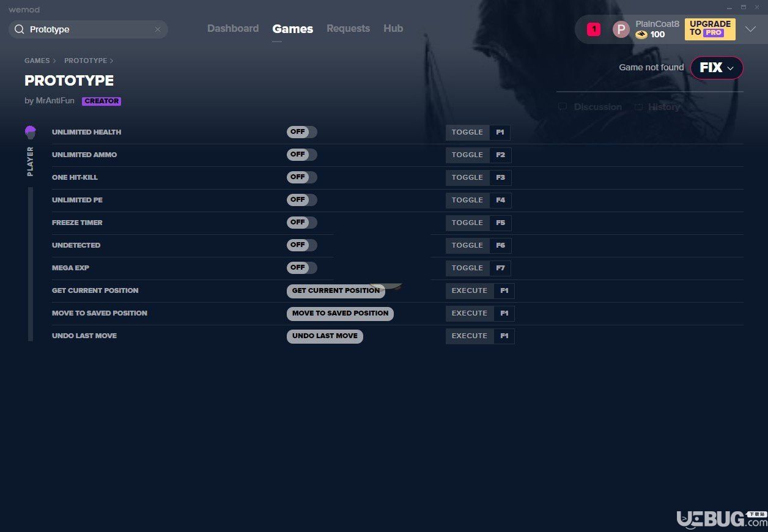The height and width of the screenshot is (532, 768).
Task: Click the CREATOR badge
Action: pos(102,102)
